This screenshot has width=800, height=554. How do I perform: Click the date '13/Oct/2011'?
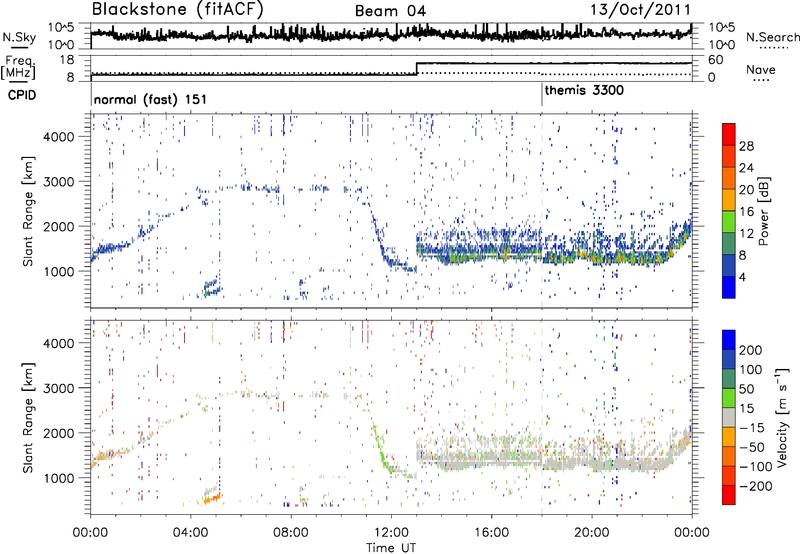coord(640,10)
